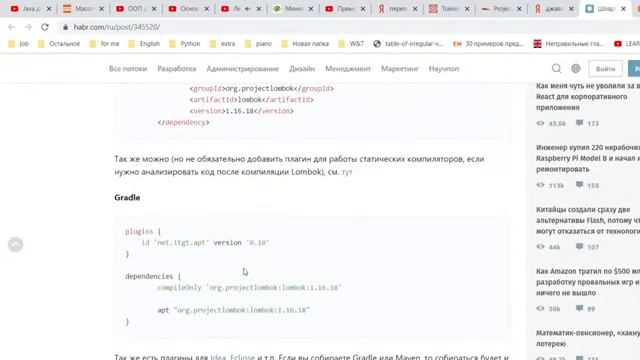The height and width of the screenshot is (360, 640).
Task: Follow the тут link in the paragraph
Action: click(x=347, y=172)
